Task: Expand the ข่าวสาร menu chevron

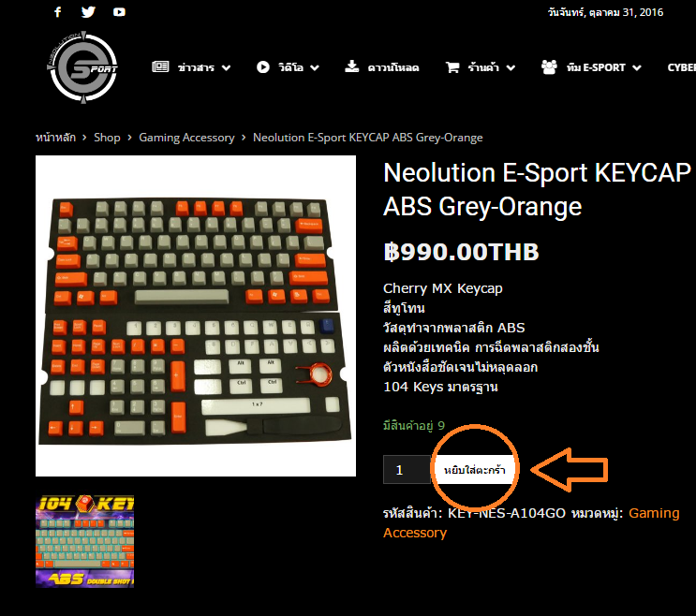Action: coord(227,67)
